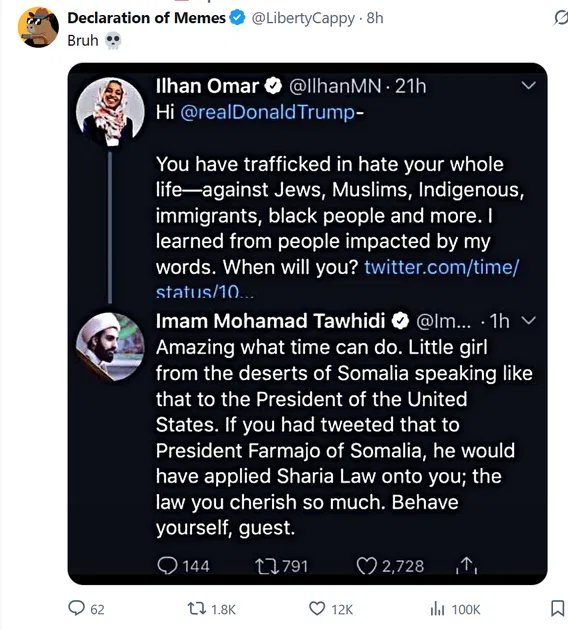Like the tweet with 12K likes

(x=317, y=609)
